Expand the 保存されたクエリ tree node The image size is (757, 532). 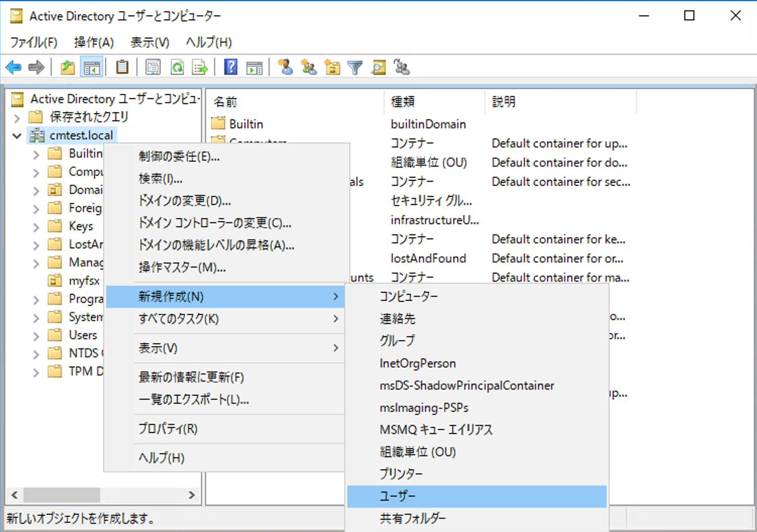(x=17, y=118)
